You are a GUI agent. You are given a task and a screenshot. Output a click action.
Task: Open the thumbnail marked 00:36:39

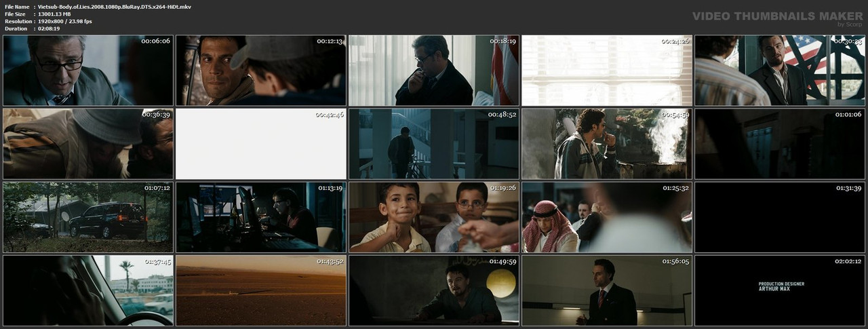[88, 144]
